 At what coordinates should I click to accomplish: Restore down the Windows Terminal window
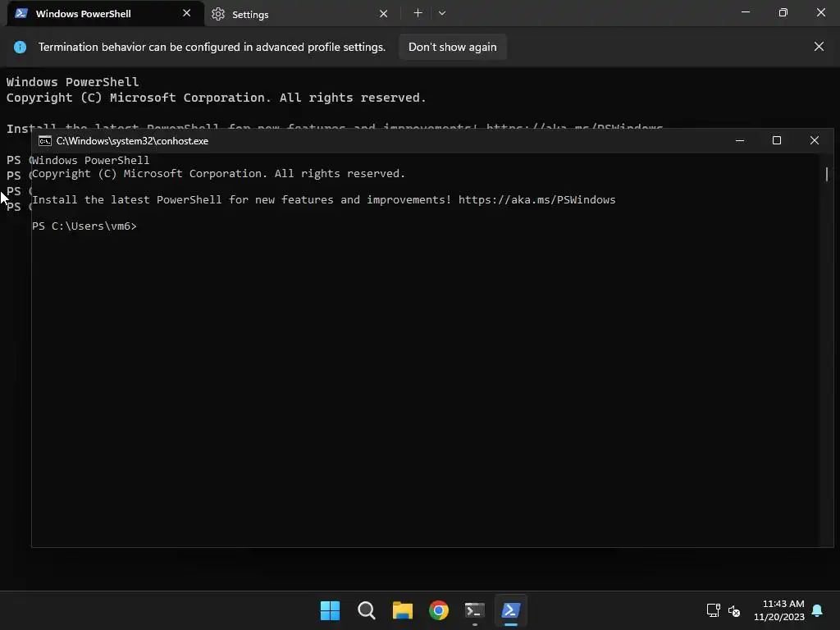(783, 12)
